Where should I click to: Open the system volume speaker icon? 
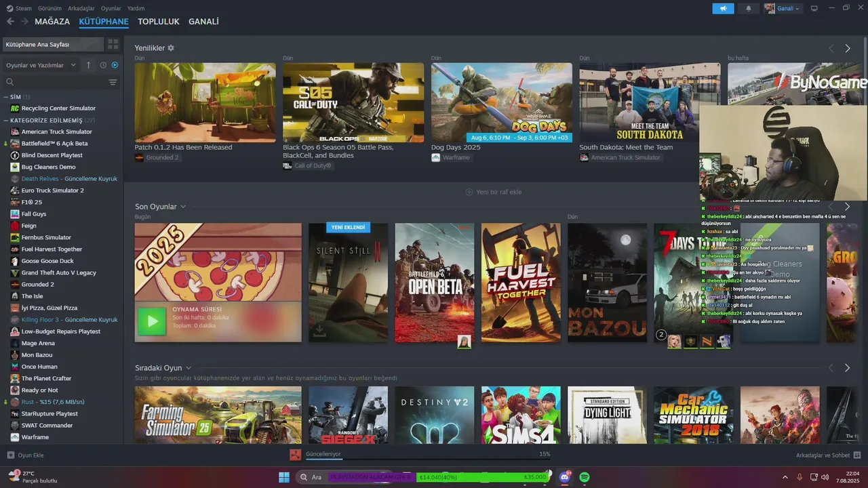(825, 477)
